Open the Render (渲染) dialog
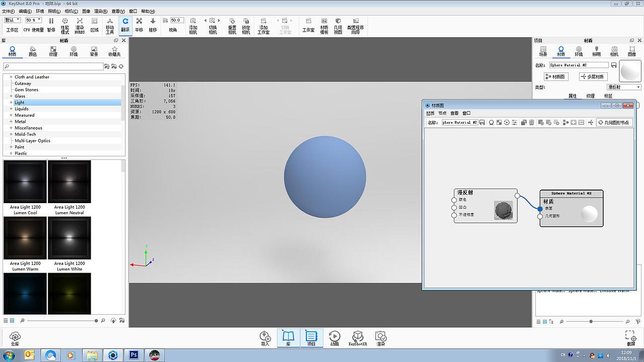Screen dimensions: 644x362 point(381,338)
